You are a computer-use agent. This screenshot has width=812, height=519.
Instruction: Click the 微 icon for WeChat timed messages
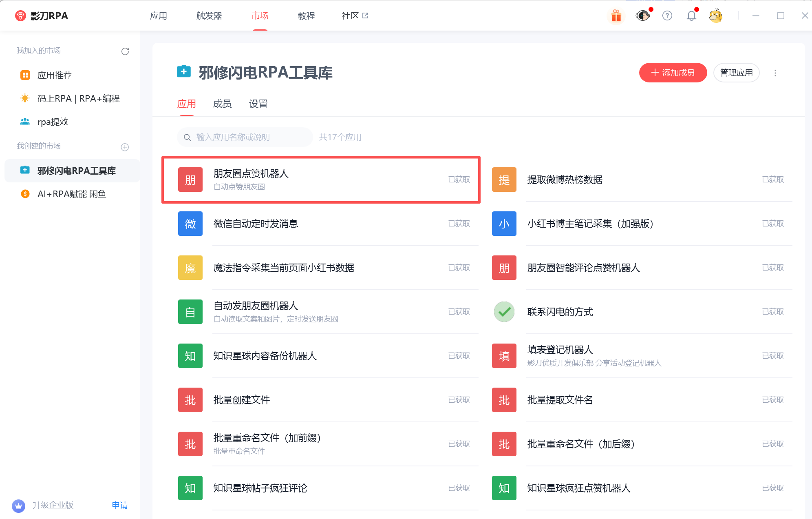[190, 224]
